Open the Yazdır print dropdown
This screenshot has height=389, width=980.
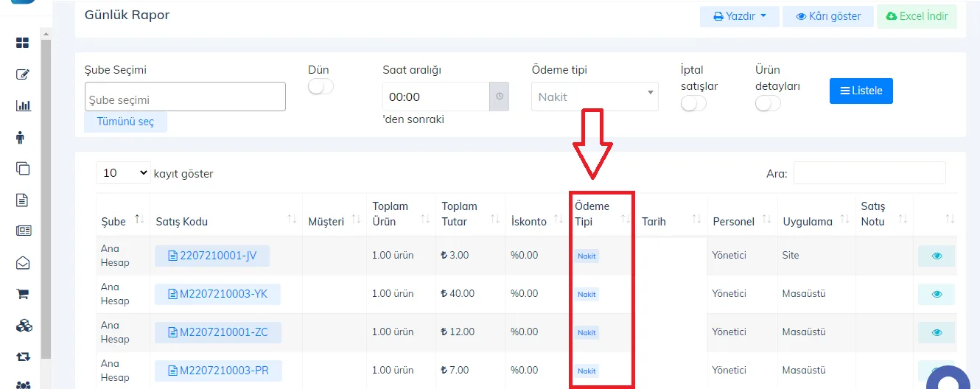740,16
